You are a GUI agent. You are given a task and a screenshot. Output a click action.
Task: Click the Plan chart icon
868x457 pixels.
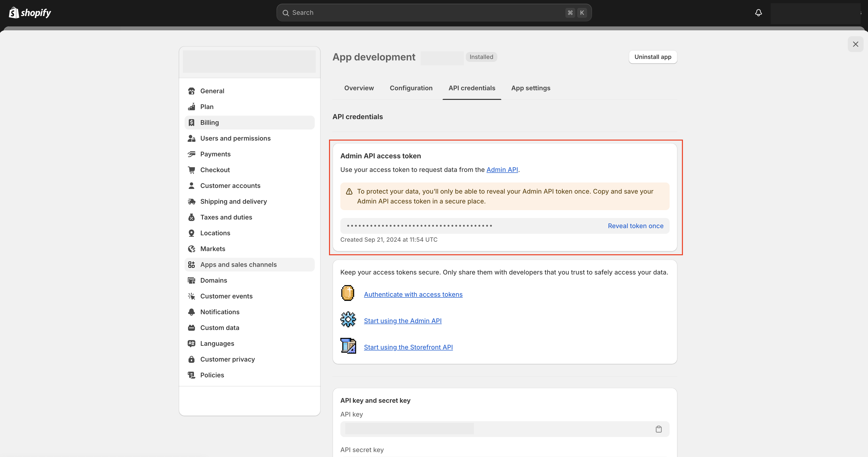191,107
